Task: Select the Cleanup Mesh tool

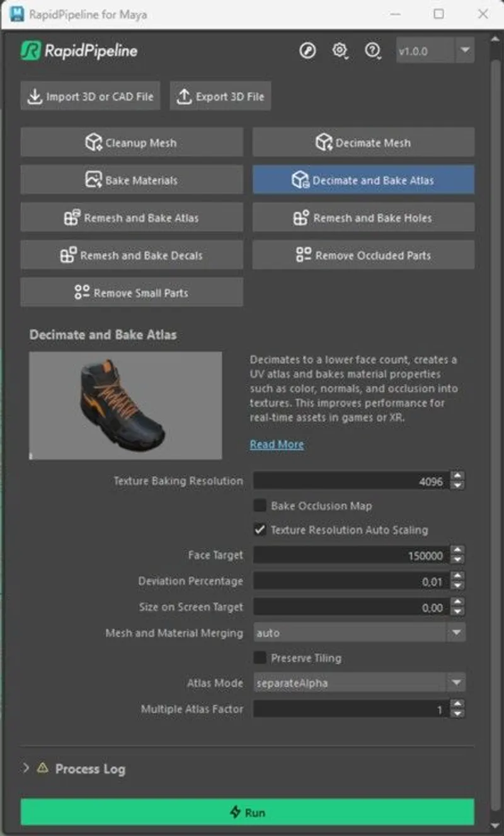Action: 131,142
